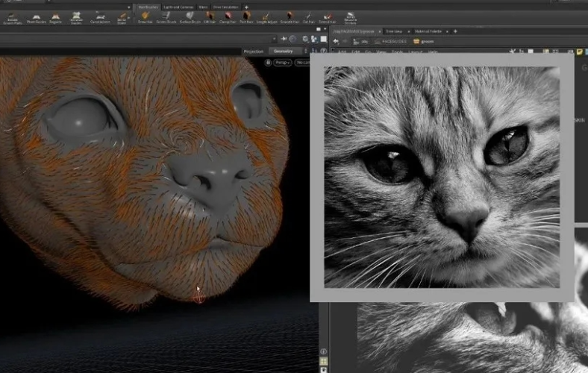Open the Persp camera dropdown in viewport
The image size is (588, 373).
pyautogui.click(x=284, y=63)
